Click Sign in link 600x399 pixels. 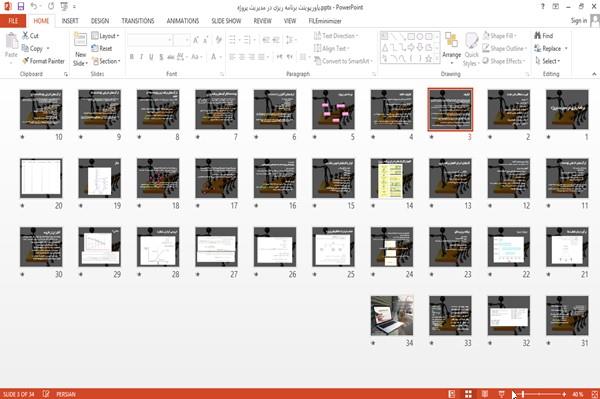[x=579, y=21]
